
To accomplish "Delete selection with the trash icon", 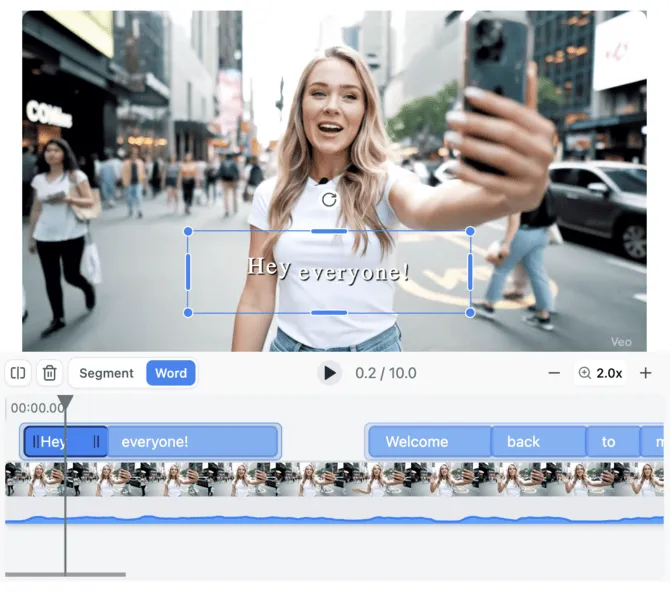I will point(50,373).
